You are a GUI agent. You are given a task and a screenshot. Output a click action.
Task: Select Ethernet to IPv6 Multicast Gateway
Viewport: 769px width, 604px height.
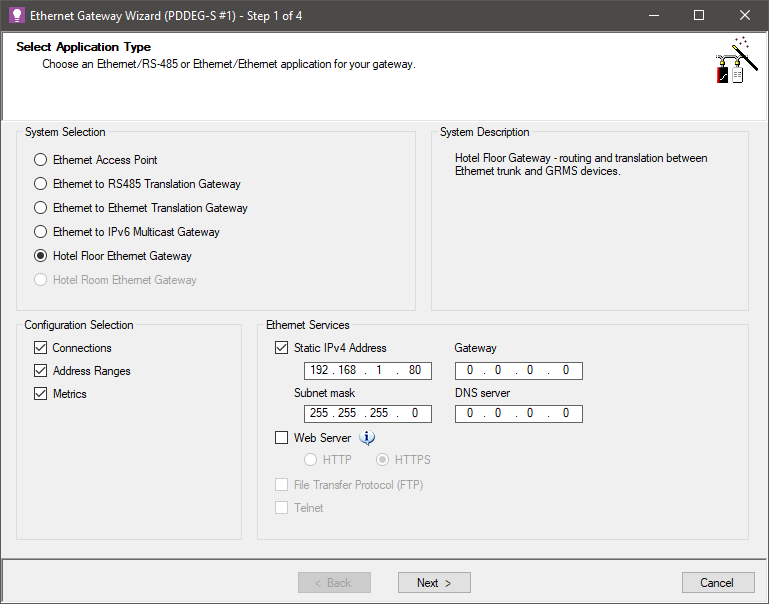click(x=40, y=232)
